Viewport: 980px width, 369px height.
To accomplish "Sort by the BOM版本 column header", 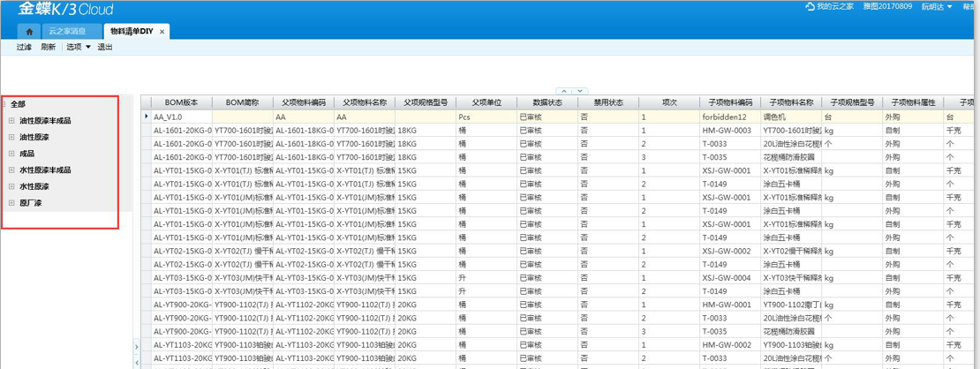I will click(x=182, y=102).
